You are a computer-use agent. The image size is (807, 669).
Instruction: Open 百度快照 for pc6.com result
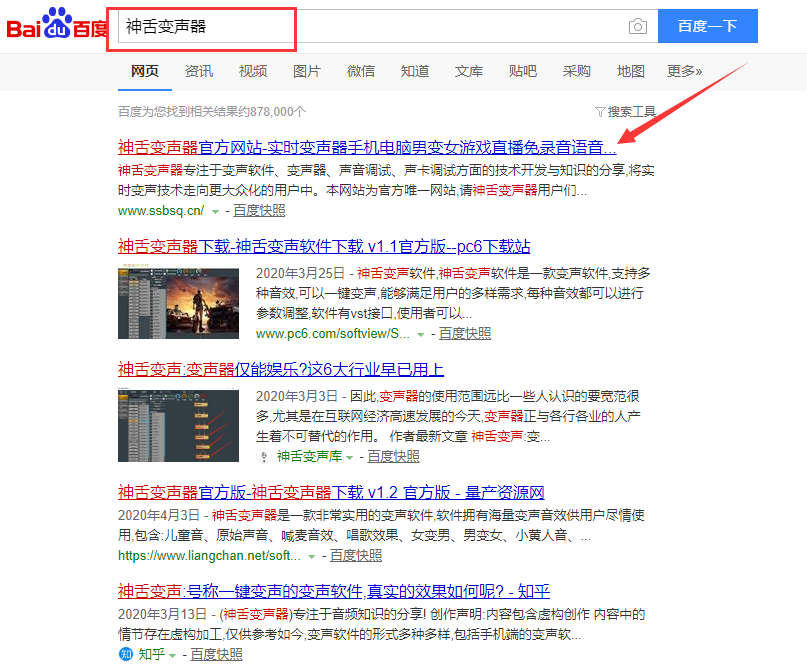pos(465,333)
